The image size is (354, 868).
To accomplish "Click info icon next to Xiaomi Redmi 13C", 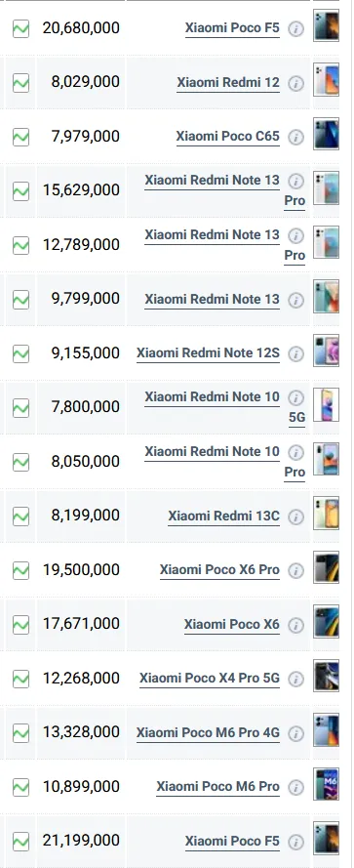I will 296,517.
